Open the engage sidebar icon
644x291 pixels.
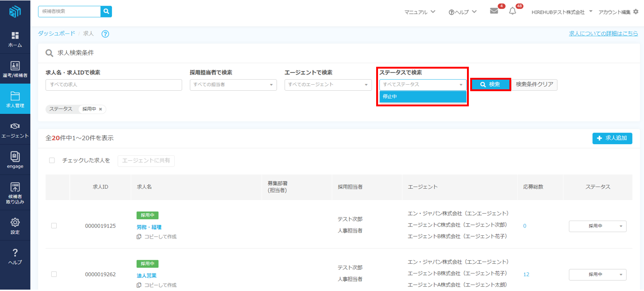click(15, 160)
